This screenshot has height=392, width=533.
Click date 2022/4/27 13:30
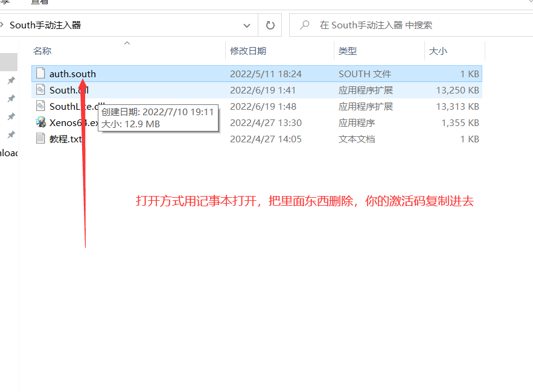(x=266, y=122)
